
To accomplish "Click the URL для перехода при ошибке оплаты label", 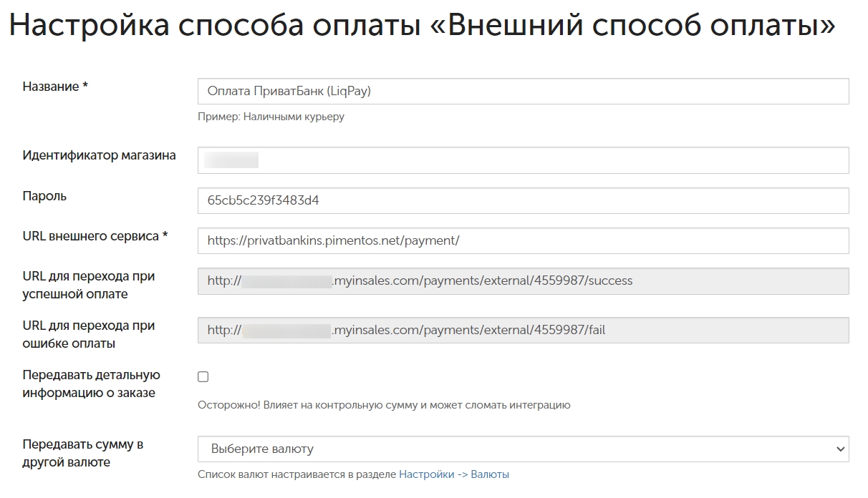I will coord(88,334).
